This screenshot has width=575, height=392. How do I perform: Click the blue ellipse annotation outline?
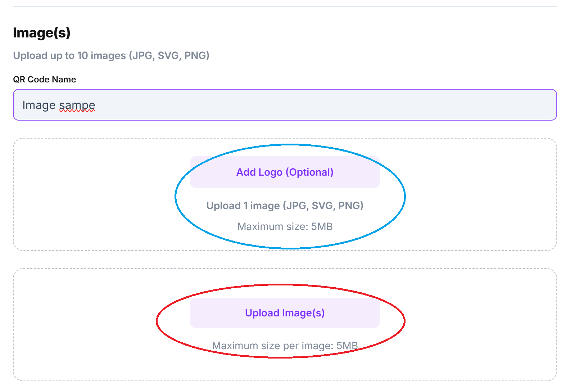[x=175, y=196]
